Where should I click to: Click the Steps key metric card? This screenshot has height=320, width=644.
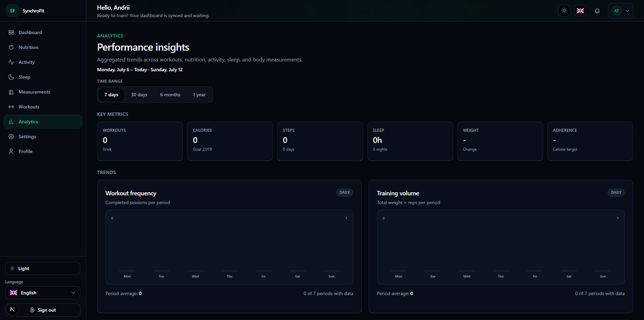tap(320, 141)
